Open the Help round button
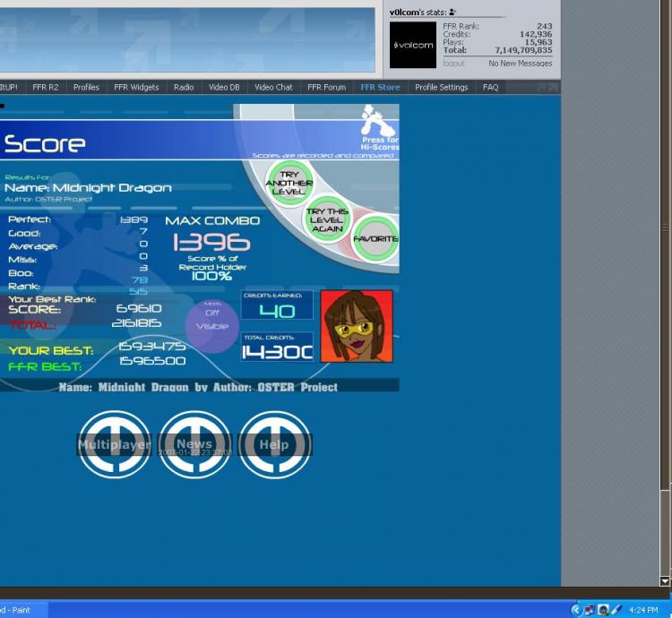 tap(274, 444)
